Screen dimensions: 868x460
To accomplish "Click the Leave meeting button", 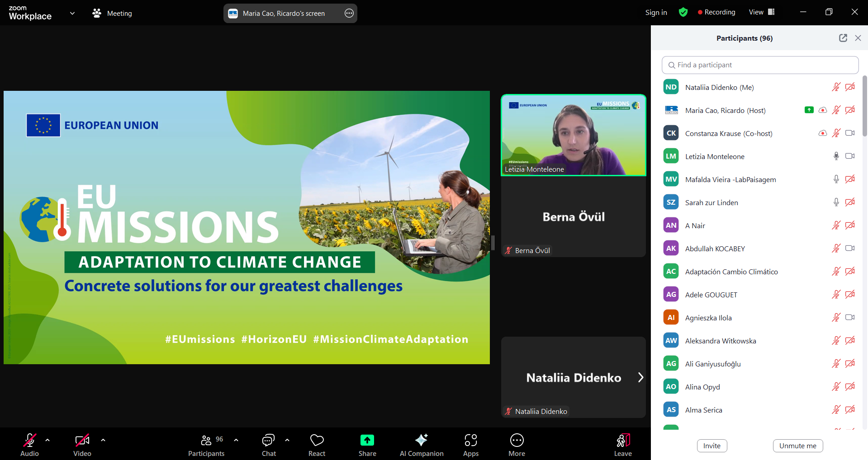I will pos(623,445).
